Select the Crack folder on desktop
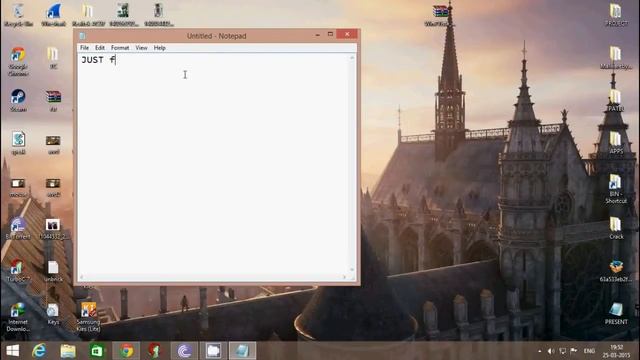 616,228
